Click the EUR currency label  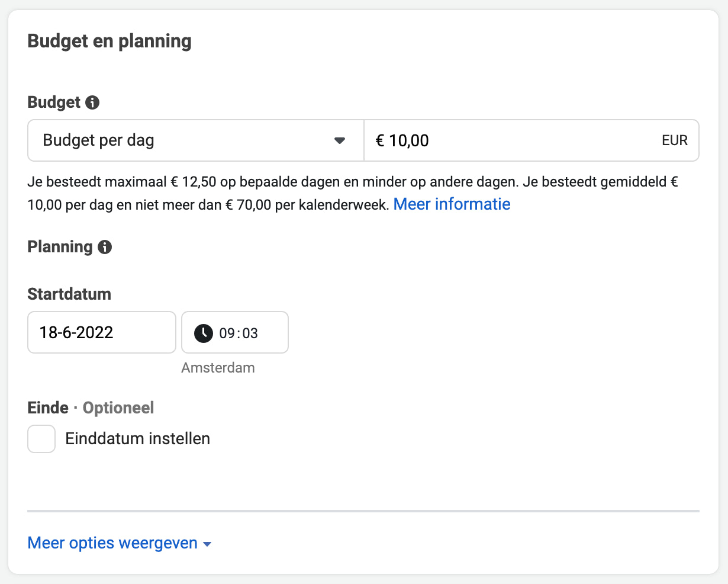[x=675, y=140]
